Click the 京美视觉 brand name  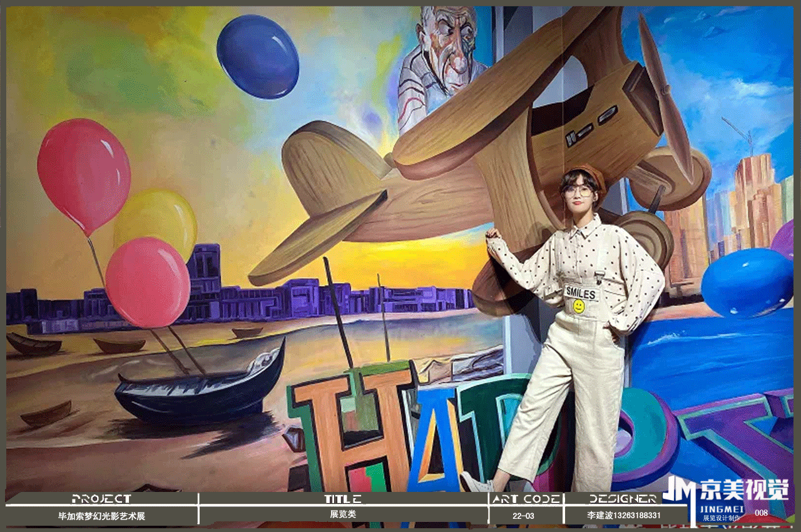pyautogui.click(x=744, y=489)
